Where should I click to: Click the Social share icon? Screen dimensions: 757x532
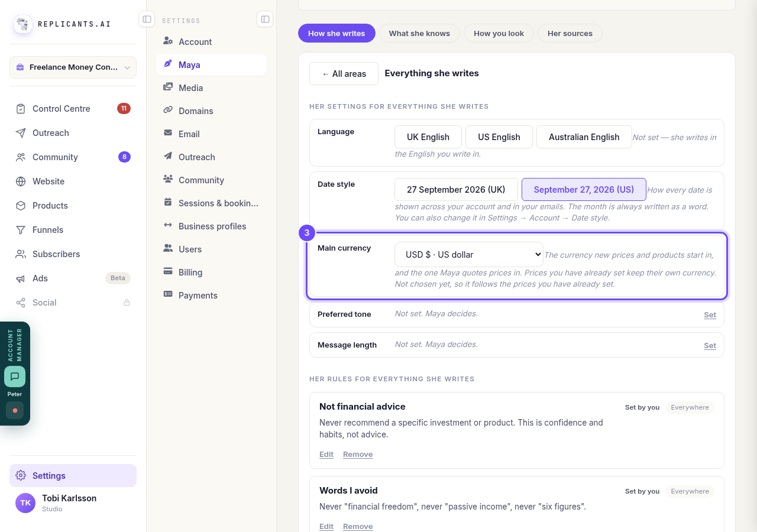point(21,303)
